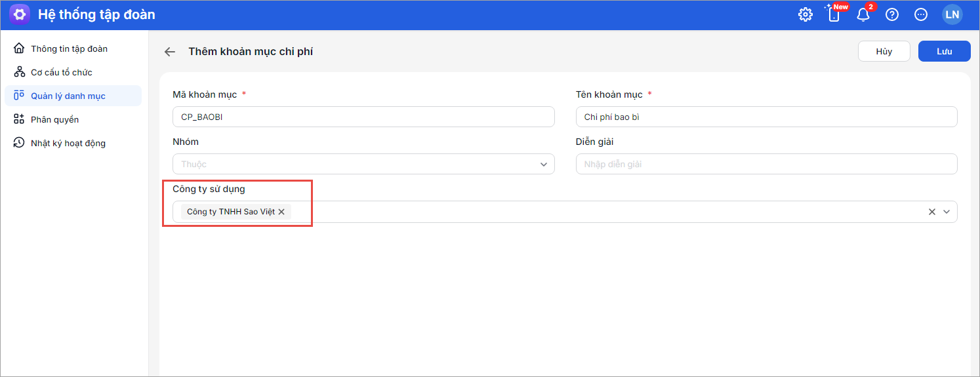This screenshot has width=980, height=377.
Task: Click the mobile app New icon
Action: [x=834, y=14]
